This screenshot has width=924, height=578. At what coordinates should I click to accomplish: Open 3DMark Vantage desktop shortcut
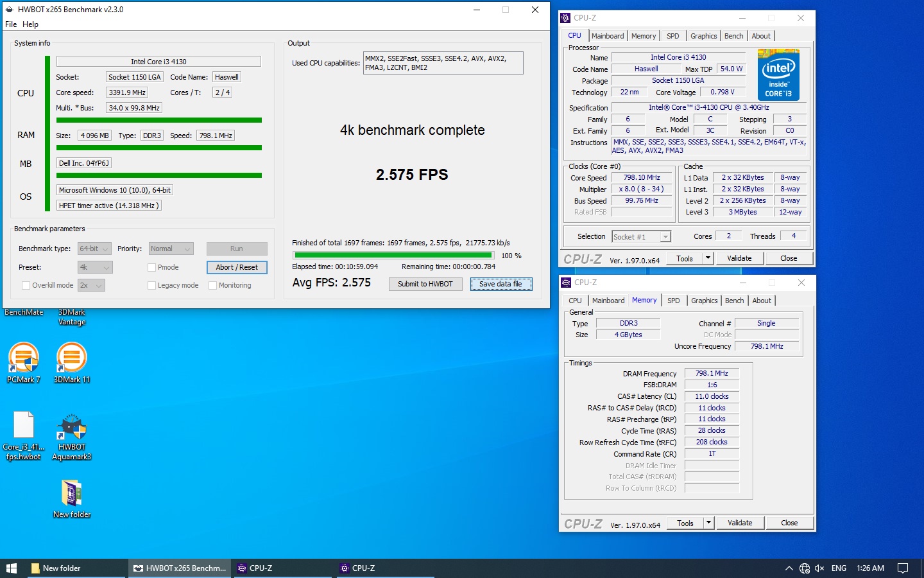tap(72, 317)
